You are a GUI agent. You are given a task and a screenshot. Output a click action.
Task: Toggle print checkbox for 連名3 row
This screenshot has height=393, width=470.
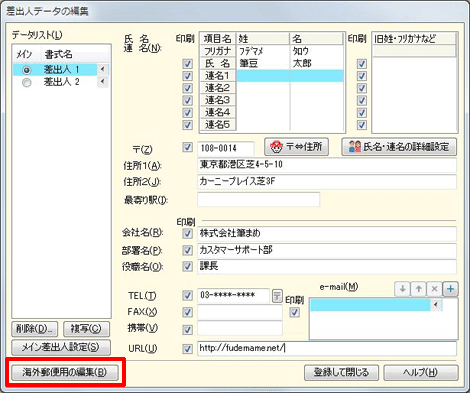(188, 100)
